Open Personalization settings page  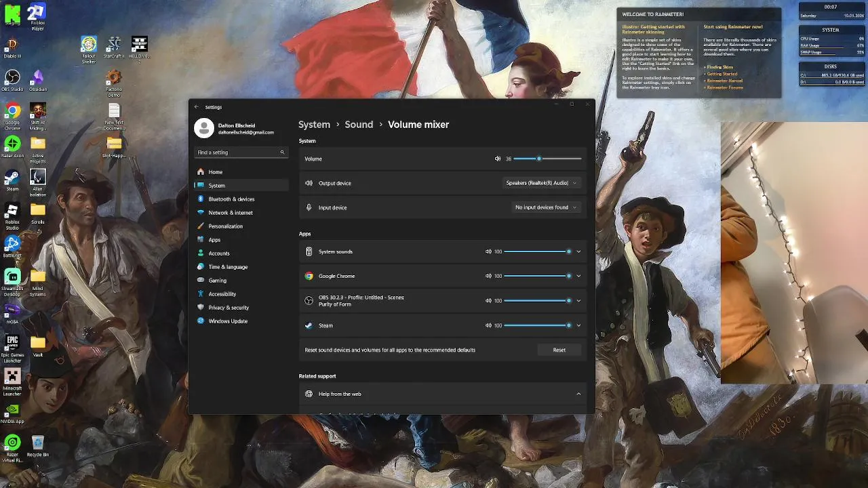tap(241, 226)
